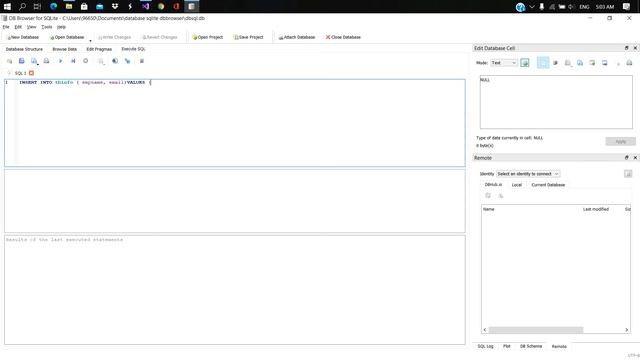
Task: Click Write Changes button
Action: 115,37
